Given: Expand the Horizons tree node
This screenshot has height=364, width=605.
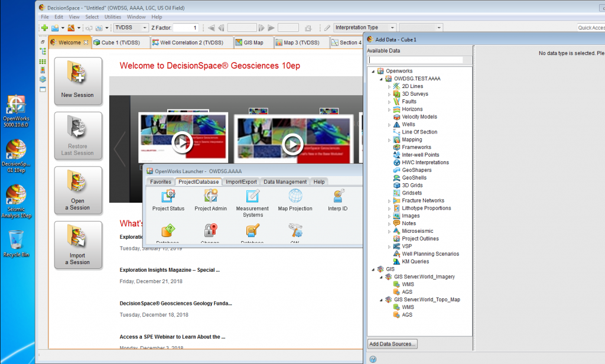Looking at the screenshot, I should [389, 110].
